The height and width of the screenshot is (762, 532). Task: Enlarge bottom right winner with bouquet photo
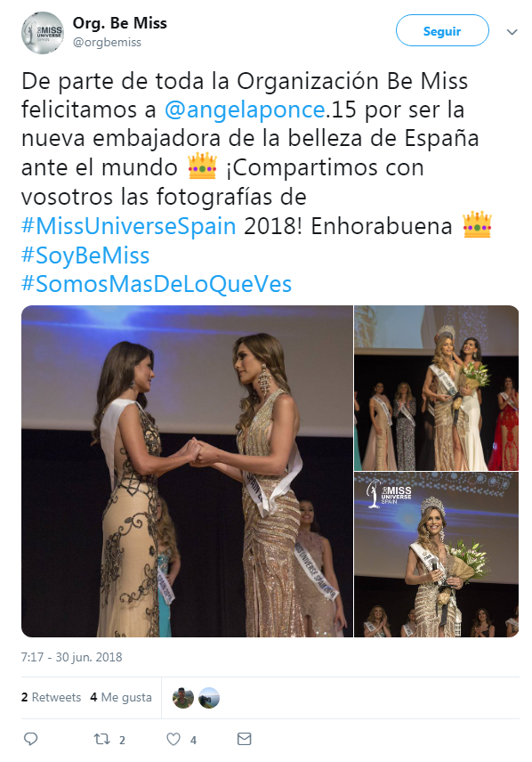pos(436,555)
